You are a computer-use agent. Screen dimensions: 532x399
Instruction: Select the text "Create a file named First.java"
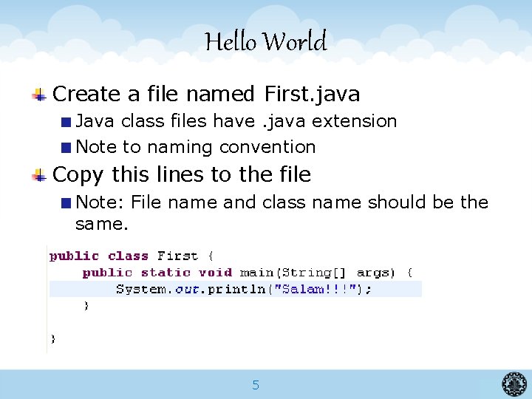click(x=206, y=94)
